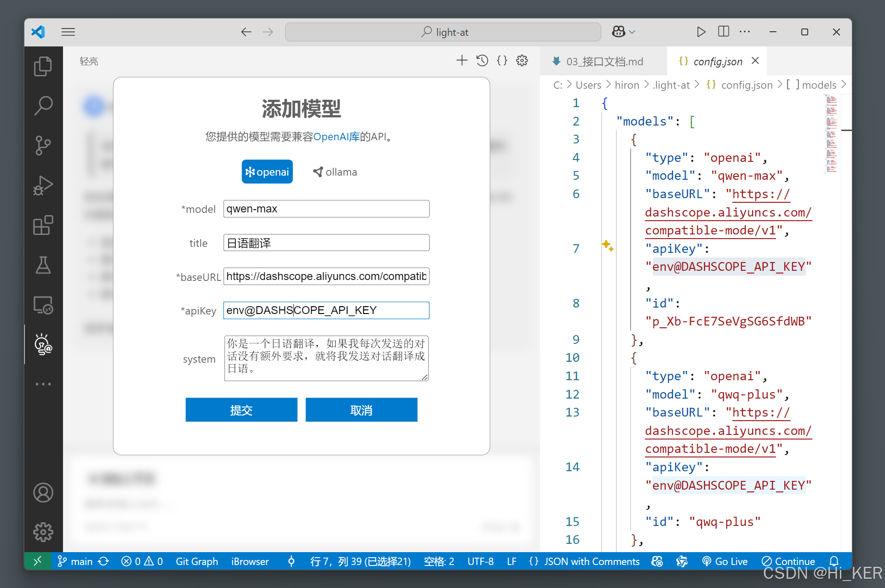The height and width of the screenshot is (588, 885).
Task: Open Run and Debug view
Action: [43, 185]
